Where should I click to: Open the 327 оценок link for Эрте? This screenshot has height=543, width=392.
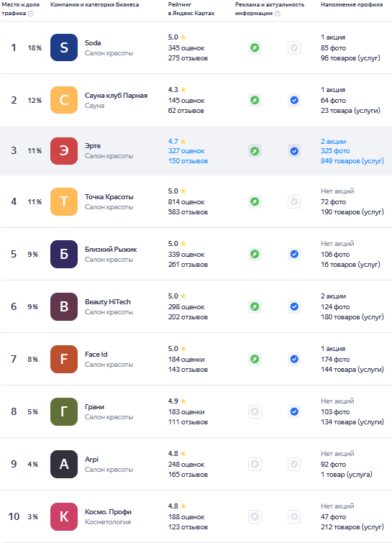pos(186,151)
